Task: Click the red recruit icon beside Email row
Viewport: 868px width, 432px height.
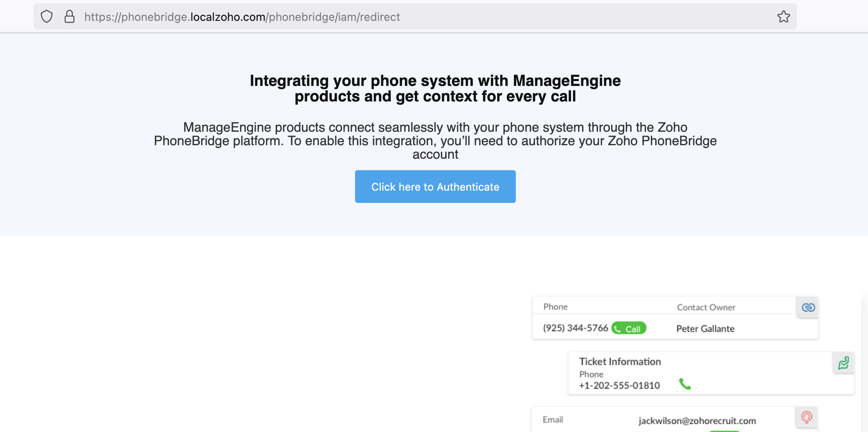Action: click(x=807, y=417)
